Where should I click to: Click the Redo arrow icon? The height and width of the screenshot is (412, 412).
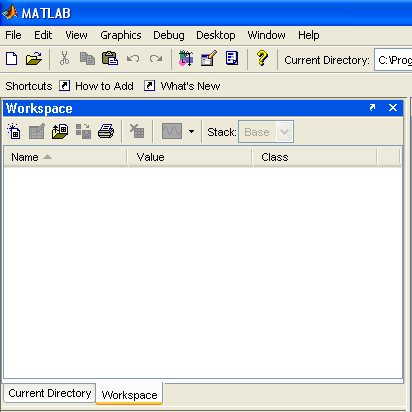coord(156,59)
